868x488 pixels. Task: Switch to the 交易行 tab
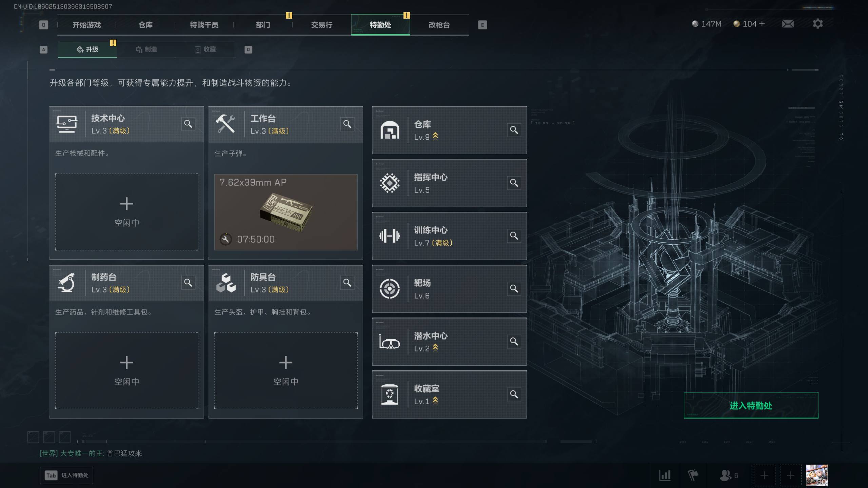click(321, 25)
